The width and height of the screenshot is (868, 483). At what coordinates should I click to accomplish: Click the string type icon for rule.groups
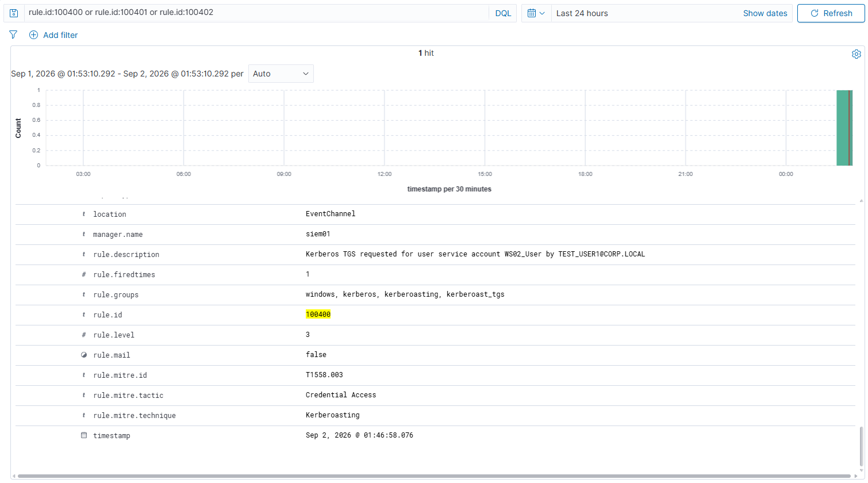point(84,295)
